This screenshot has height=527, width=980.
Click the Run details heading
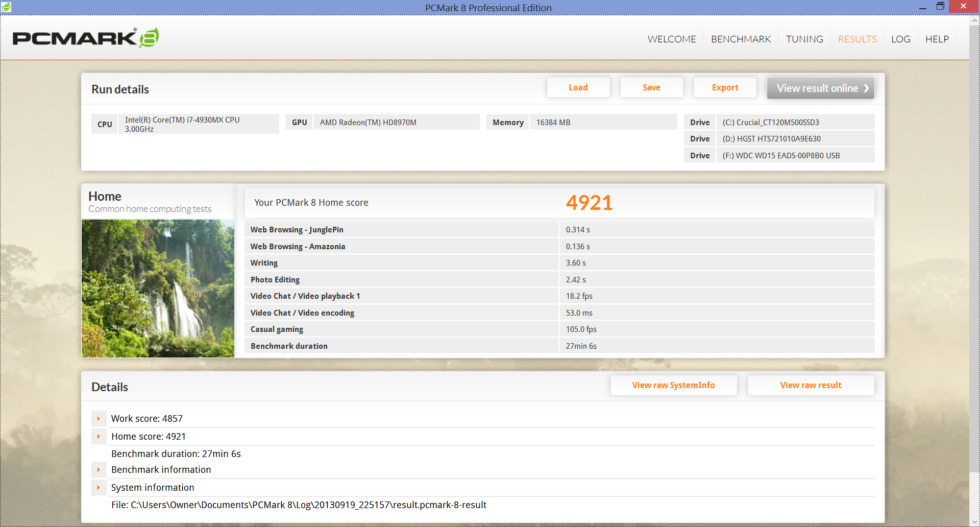pos(120,89)
